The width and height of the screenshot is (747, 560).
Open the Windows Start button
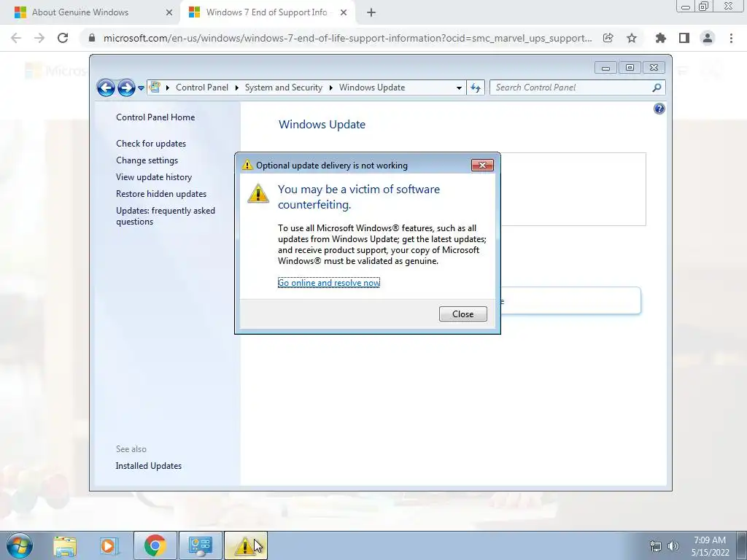20,545
